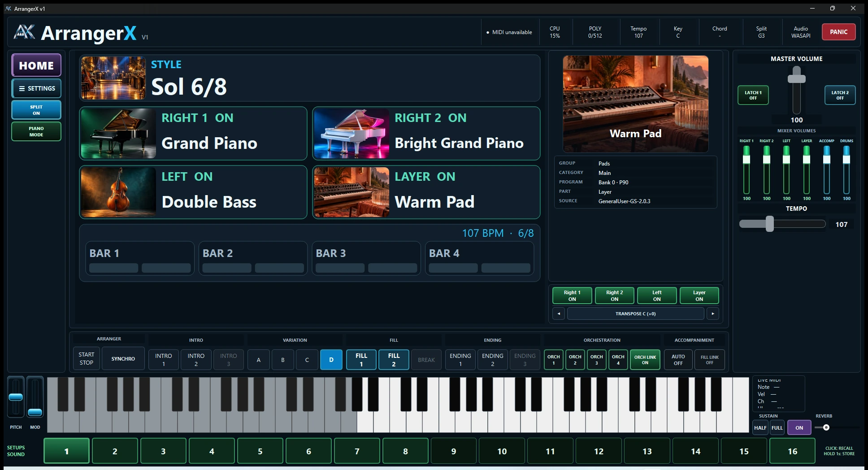The image size is (868, 470).
Task: Go to the HOME tab
Action: tap(36, 65)
